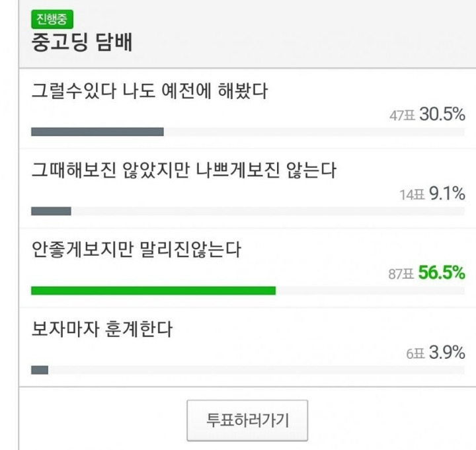Select option 안좋게보지만 말리진않는다

(x=136, y=249)
